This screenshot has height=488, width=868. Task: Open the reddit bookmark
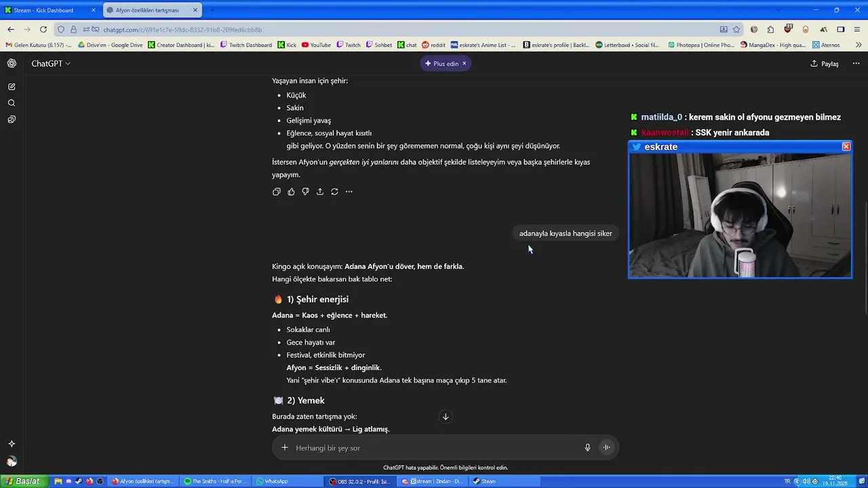tap(433, 45)
